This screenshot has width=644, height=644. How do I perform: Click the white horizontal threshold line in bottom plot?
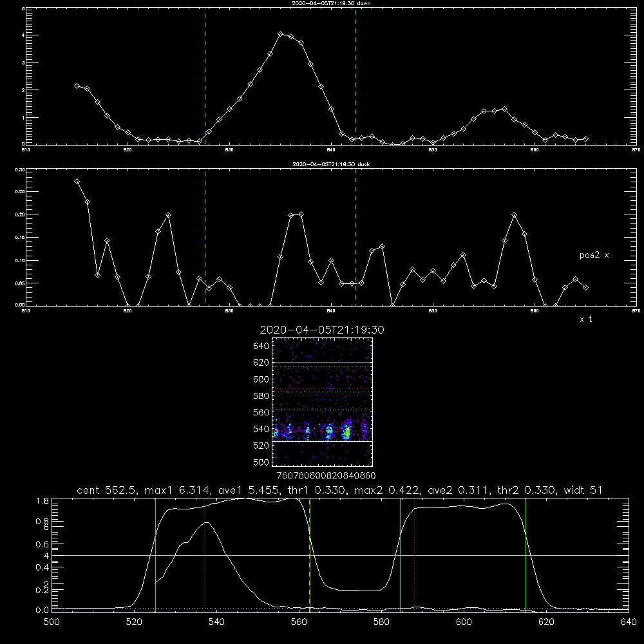[340, 555]
